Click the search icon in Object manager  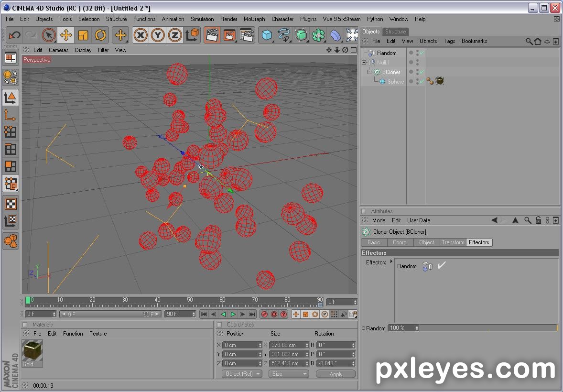click(529, 41)
